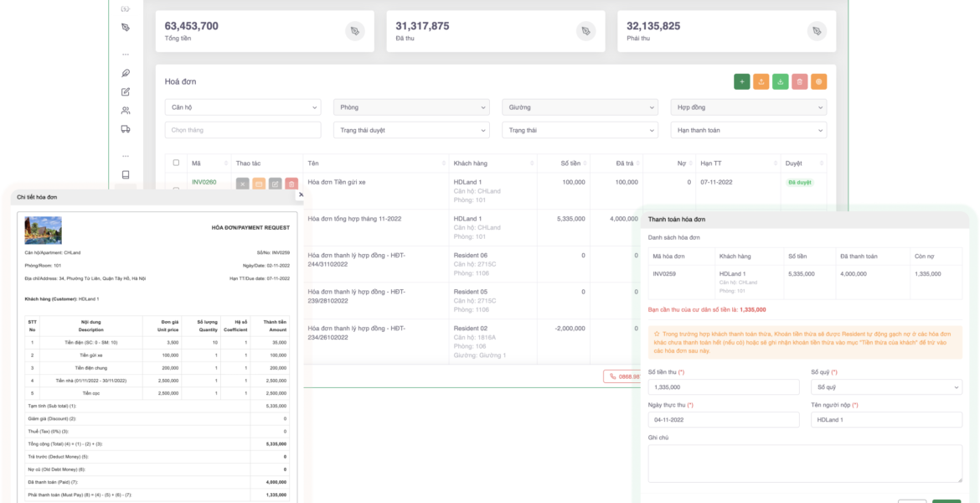Click the green add invoice plus button
The height and width of the screenshot is (503, 980).
coord(741,81)
